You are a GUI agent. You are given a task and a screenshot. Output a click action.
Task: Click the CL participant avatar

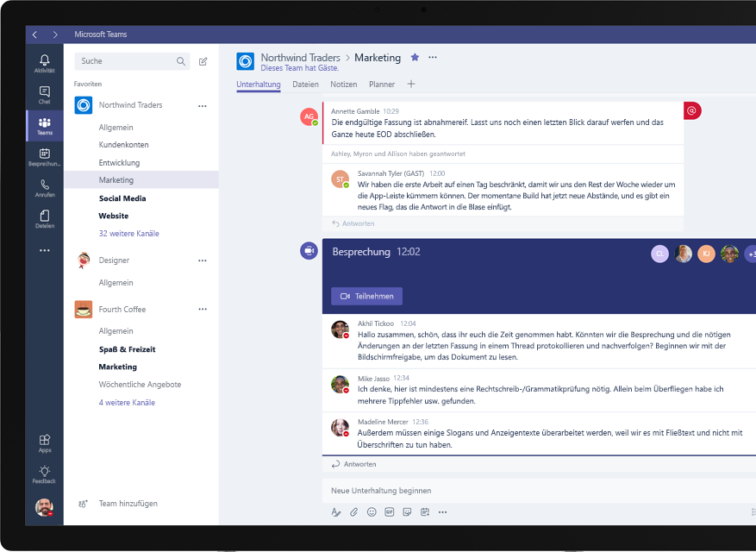(659, 254)
